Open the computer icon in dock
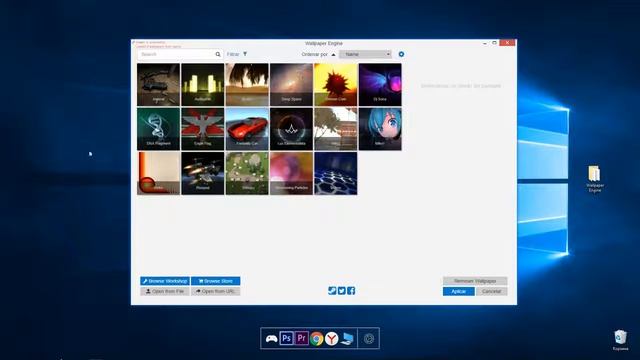Image resolution: width=640 pixels, height=360 pixels. (347, 338)
